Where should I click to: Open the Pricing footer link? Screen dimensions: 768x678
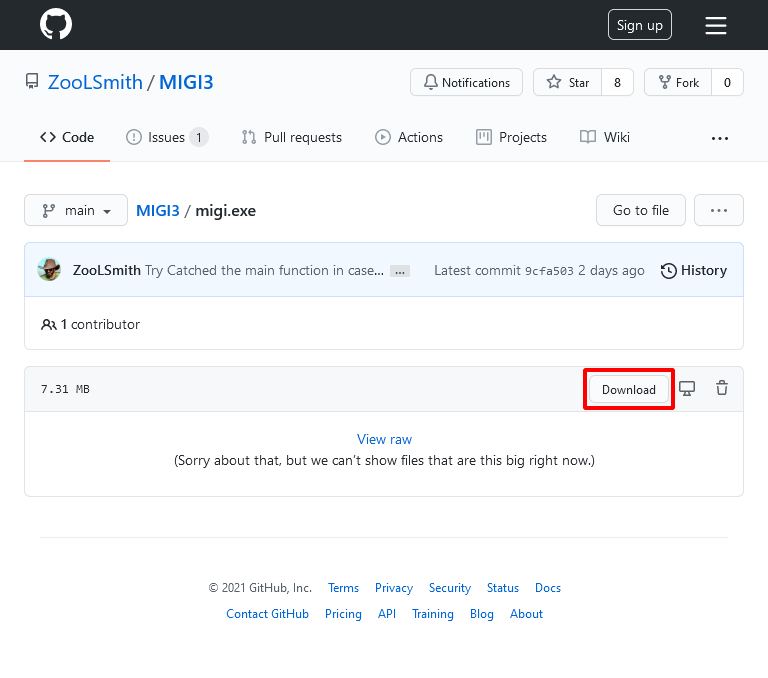(x=343, y=614)
